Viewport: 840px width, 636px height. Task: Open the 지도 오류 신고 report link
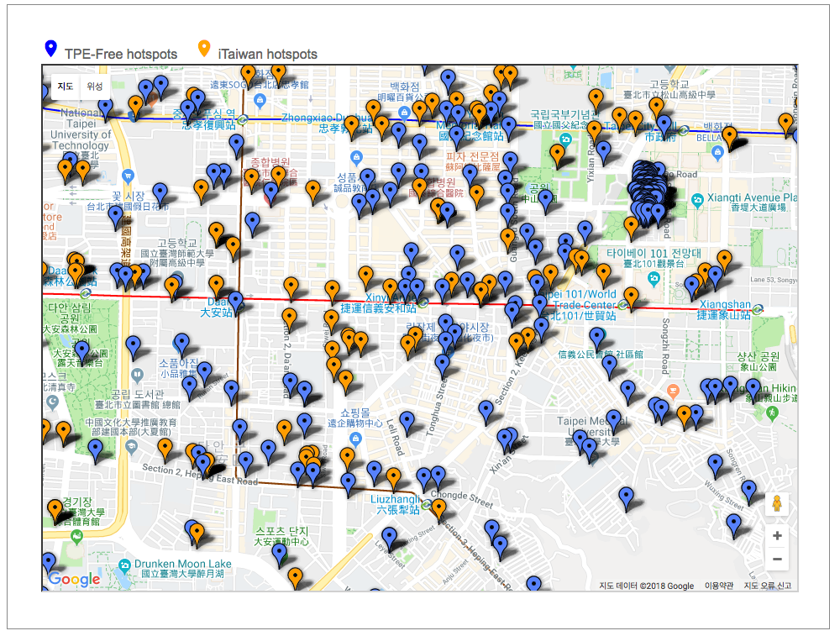coord(767,586)
